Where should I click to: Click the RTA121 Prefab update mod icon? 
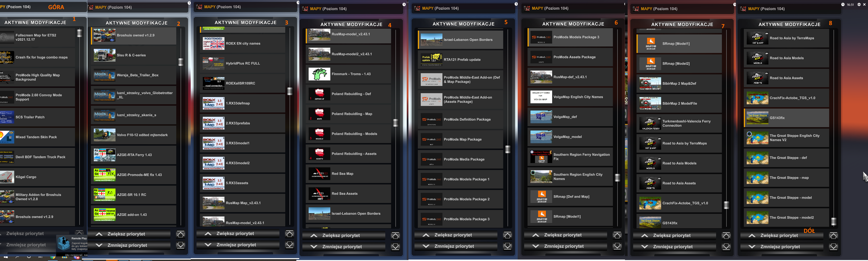pyautogui.click(x=431, y=59)
